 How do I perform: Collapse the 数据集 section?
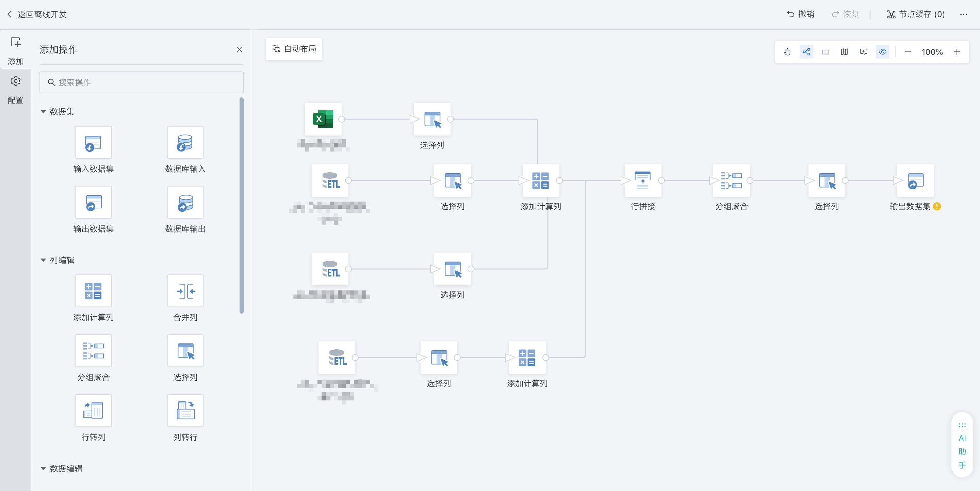43,112
